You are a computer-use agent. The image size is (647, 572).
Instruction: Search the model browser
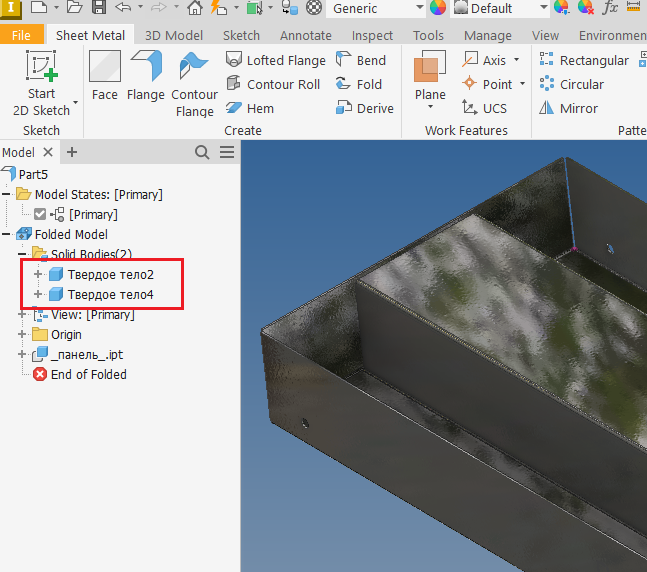pyautogui.click(x=202, y=152)
